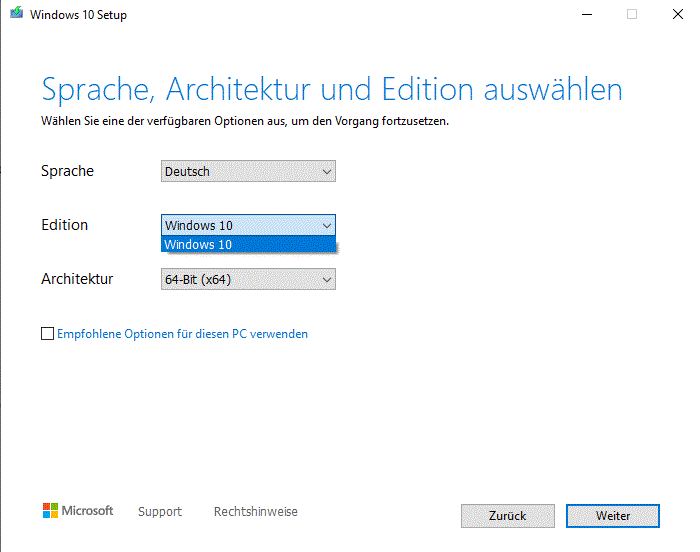This screenshot has height=552, width=700.
Task: Click the Microsoft logo in the footer
Action: pos(78,510)
